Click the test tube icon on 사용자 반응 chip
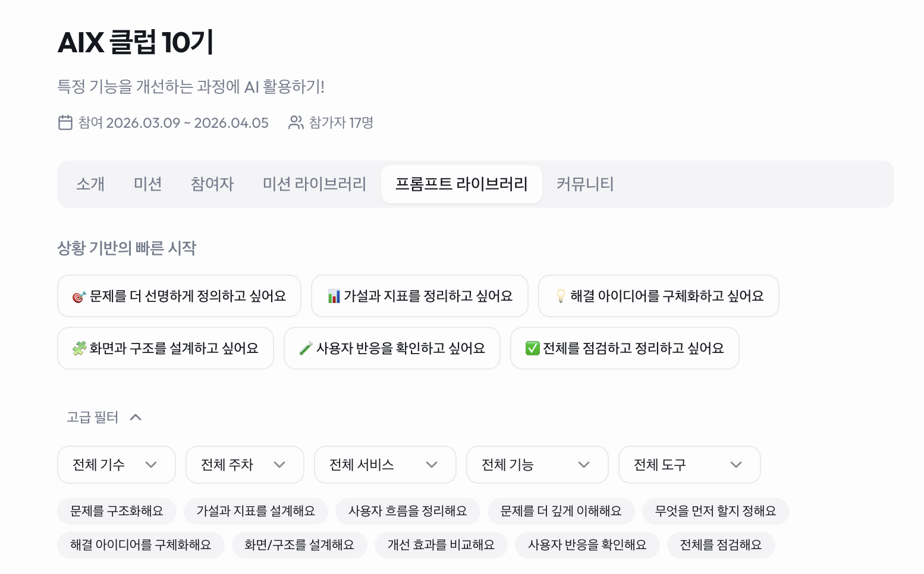Viewport: 924px width, 574px height. (x=306, y=348)
